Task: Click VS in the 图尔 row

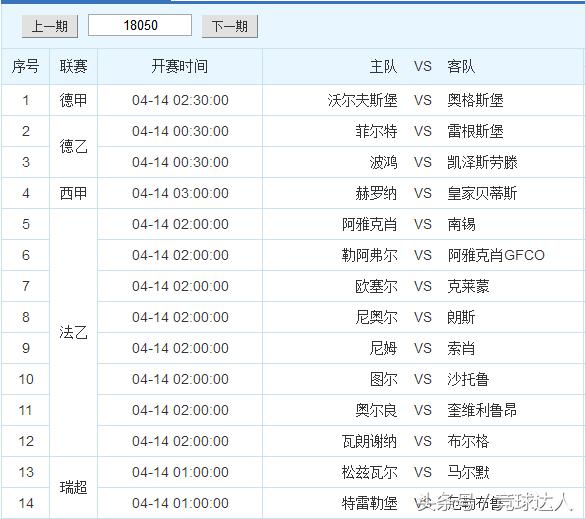Action: pos(423,379)
